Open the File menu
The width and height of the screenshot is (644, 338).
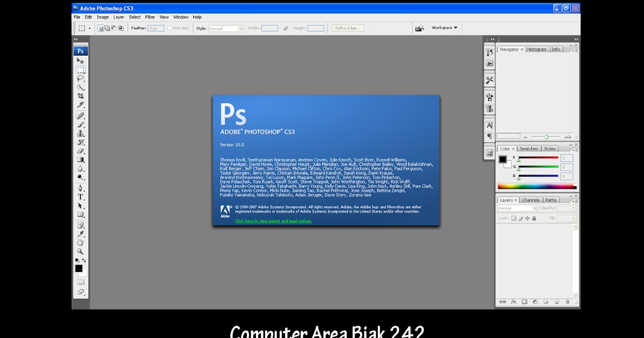(x=77, y=17)
